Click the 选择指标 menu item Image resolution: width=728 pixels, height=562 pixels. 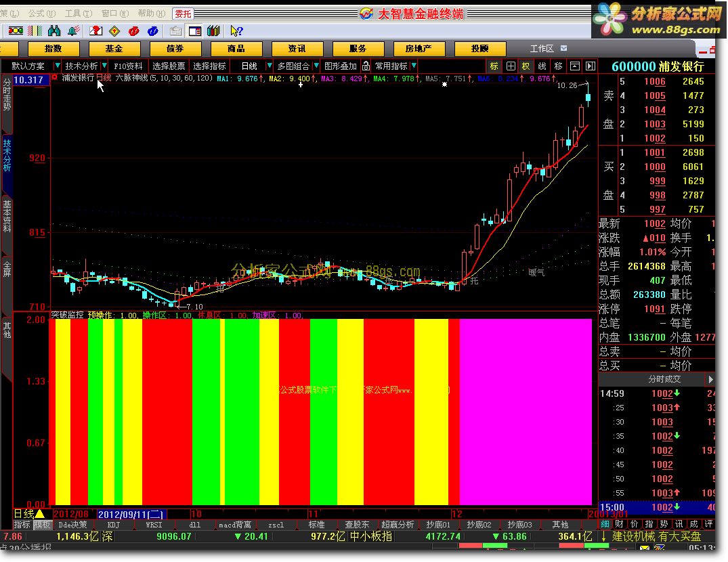click(x=209, y=66)
